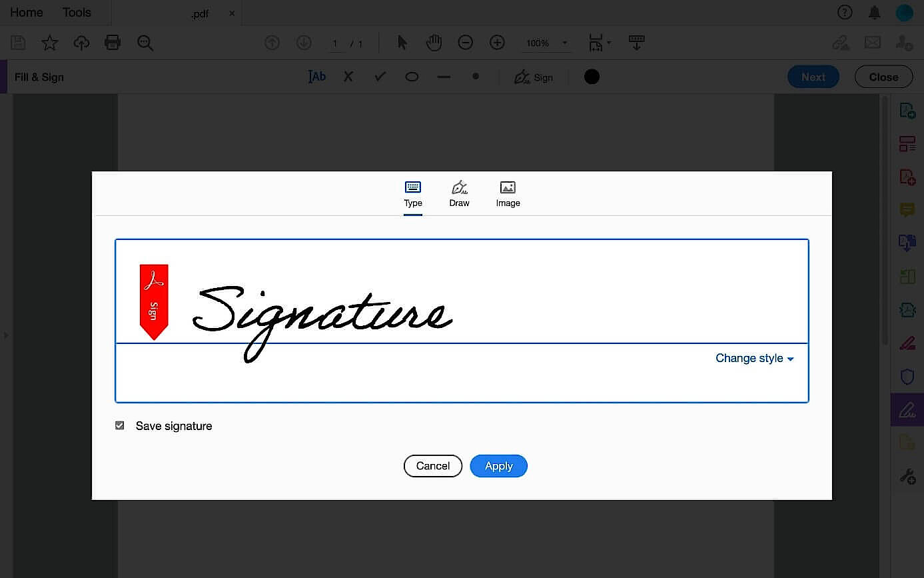Select the Add Text tool in Fill & Sign toolbar
924x578 pixels.
tap(316, 76)
